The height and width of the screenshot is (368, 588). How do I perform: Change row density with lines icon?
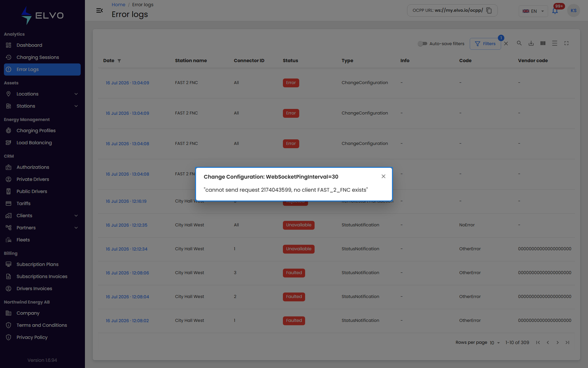click(x=555, y=43)
